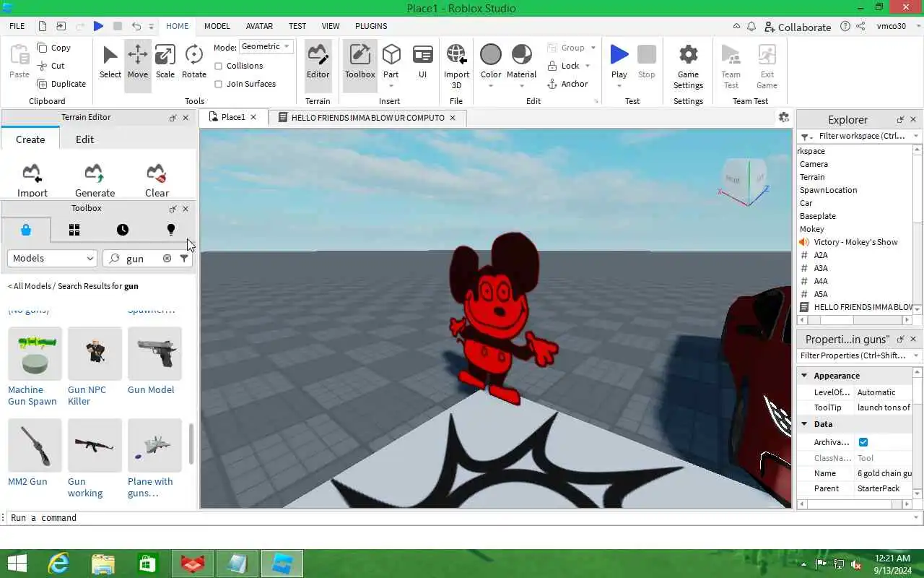This screenshot has width=924, height=578.
Task: Click terrain Clear tool
Action: [157, 181]
